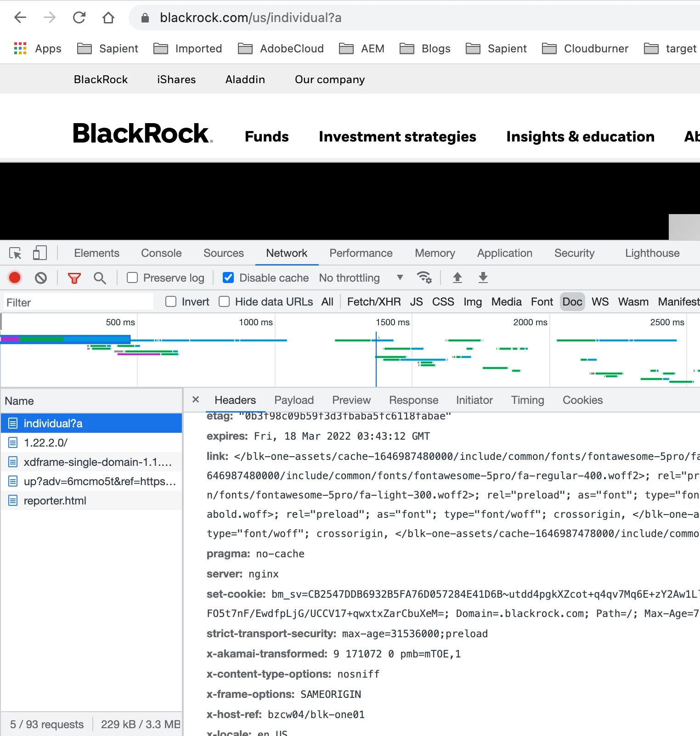The width and height of the screenshot is (700, 736).
Task: Open the Our company link
Action: 330,79
